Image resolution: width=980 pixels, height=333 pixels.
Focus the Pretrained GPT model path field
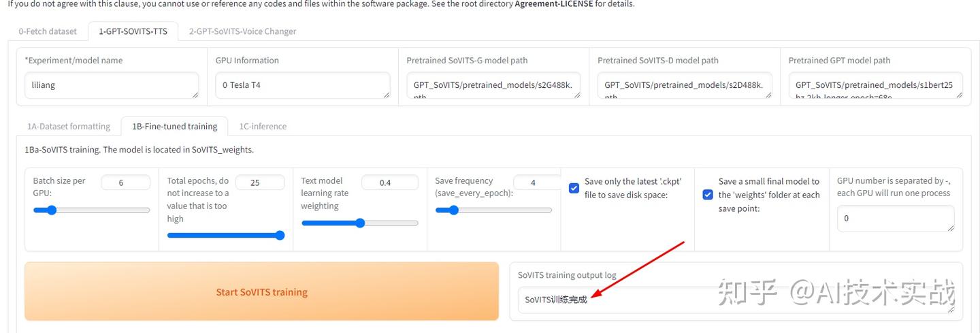876,86
